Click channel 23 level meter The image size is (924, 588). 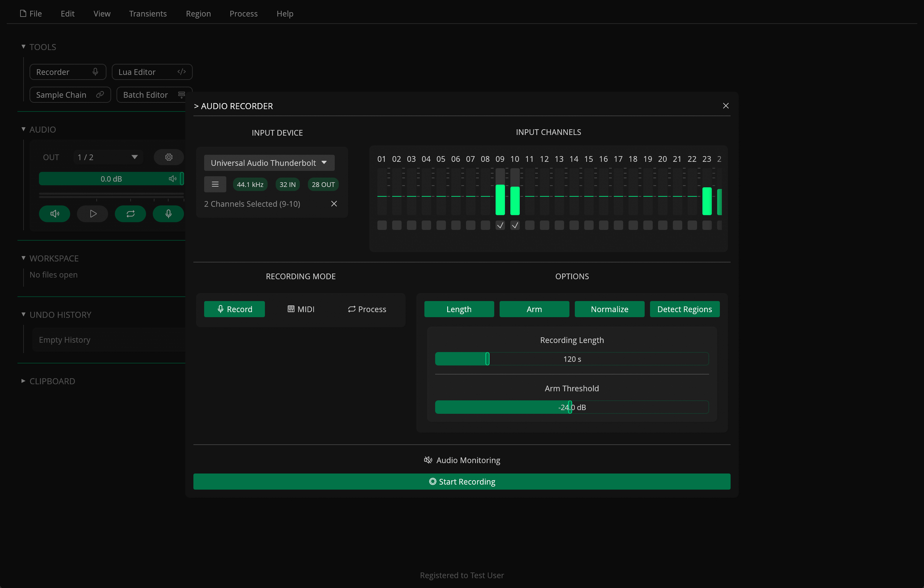coord(707,191)
